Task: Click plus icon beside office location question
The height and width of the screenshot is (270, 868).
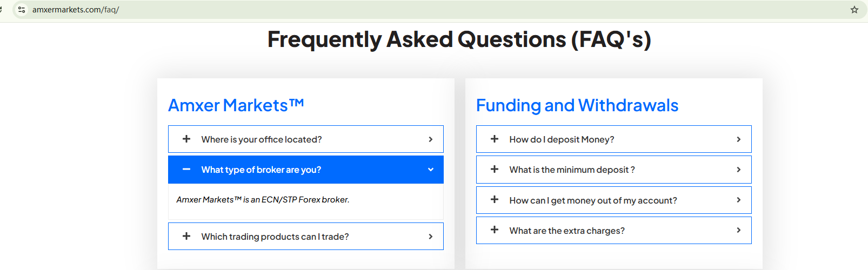Action: click(x=186, y=139)
